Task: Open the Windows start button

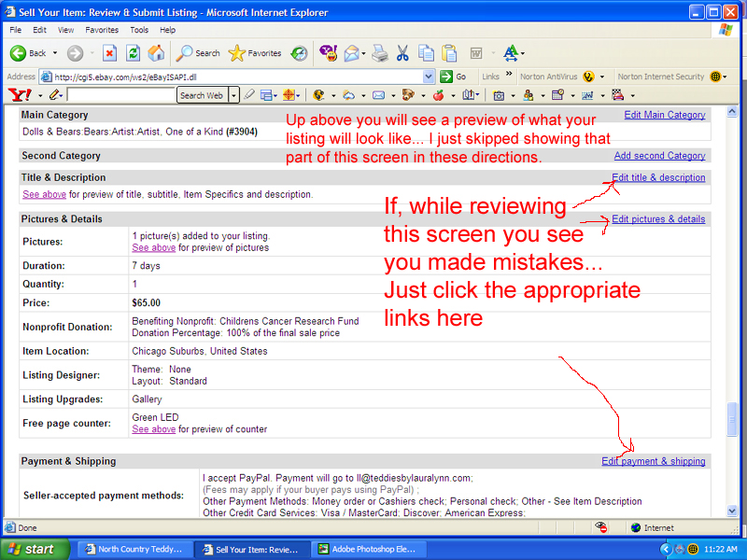Action: point(33,549)
